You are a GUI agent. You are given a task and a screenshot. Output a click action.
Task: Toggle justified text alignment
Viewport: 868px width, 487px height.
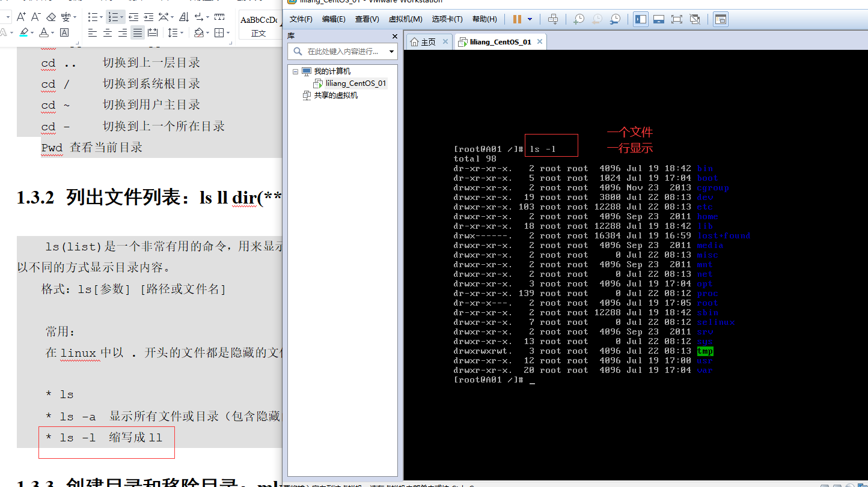[x=138, y=32]
